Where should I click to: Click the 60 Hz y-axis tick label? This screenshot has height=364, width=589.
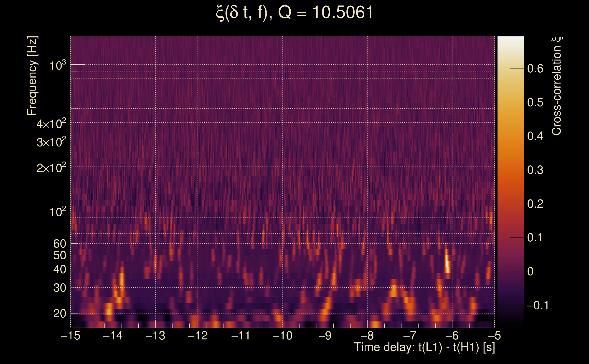(59, 244)
